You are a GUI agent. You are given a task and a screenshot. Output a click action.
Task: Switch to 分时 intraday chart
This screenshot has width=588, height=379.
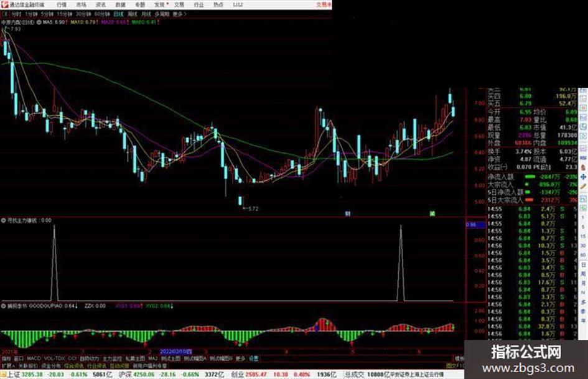16,14
